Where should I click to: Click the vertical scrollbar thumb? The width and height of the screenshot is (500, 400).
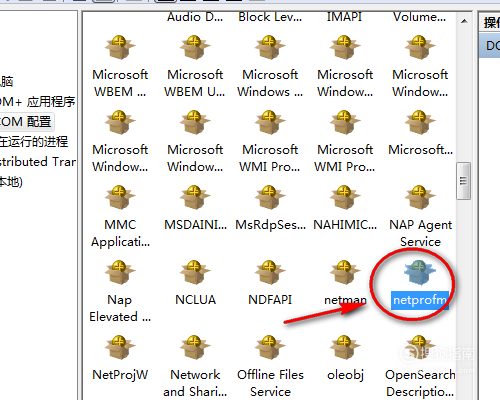[463, 181]
